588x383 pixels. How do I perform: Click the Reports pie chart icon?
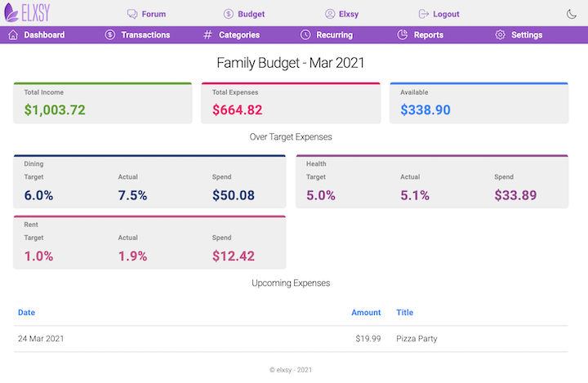pyautogui.click(x=403, y=35)
